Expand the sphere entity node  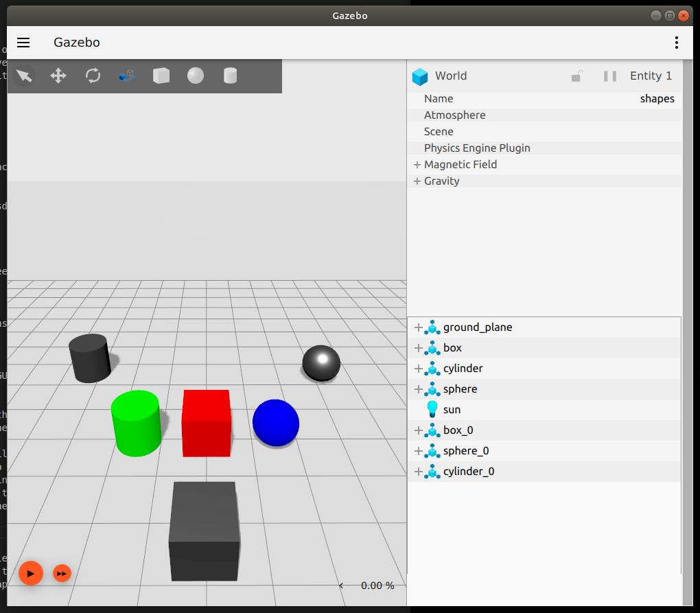pyautogui.click(x=419, y=389)
